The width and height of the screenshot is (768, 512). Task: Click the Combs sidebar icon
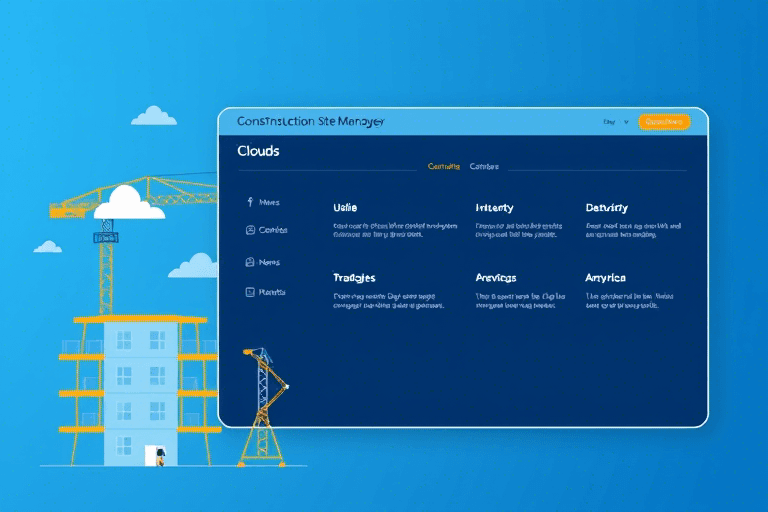(x=250, y=230)
